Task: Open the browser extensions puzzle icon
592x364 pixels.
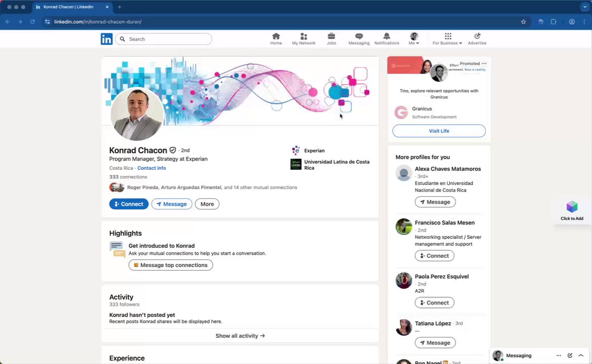Action: 554,22
